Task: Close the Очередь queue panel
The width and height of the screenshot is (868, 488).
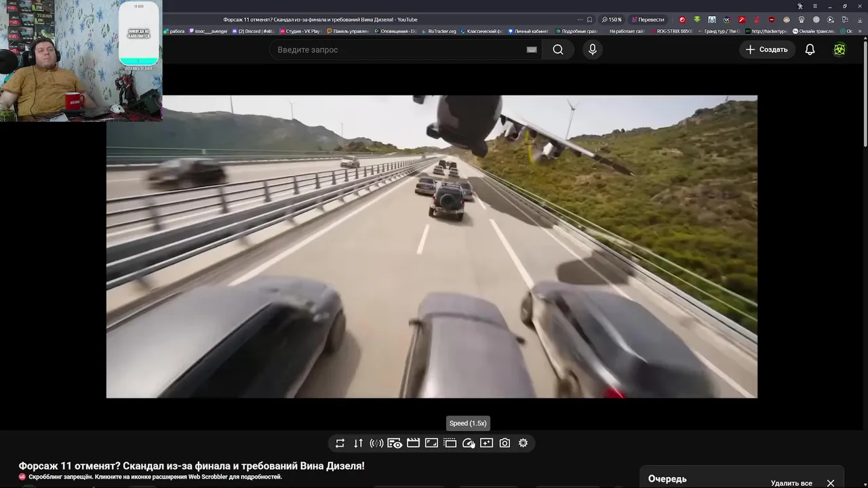Action: [x=831, y=483]
